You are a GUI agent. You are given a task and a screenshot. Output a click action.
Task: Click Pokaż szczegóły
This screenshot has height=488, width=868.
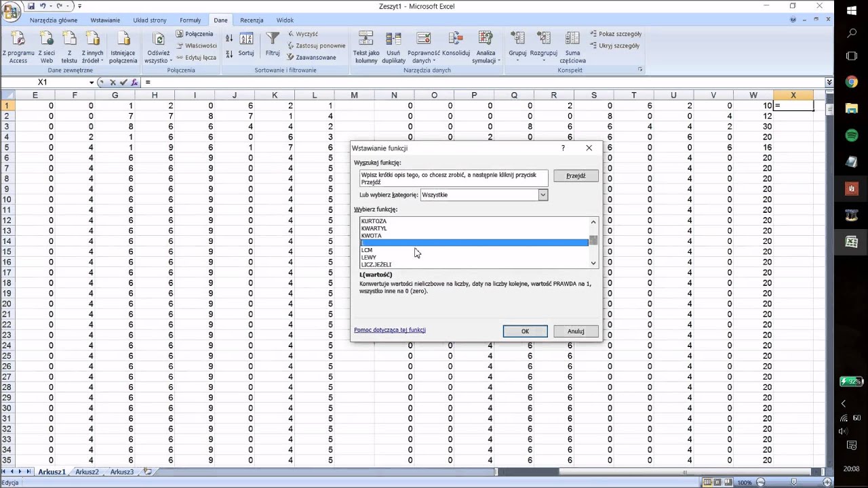coord(615,34)
